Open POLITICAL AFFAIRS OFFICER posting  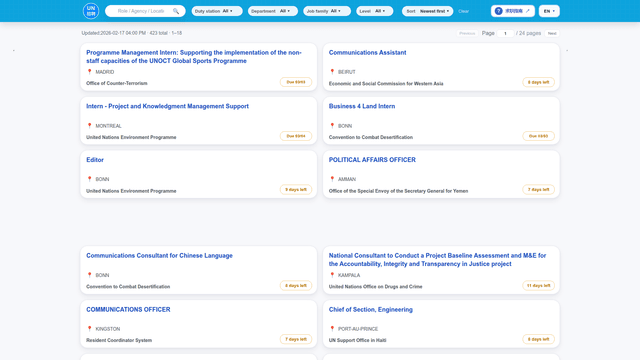pos(372,160)
